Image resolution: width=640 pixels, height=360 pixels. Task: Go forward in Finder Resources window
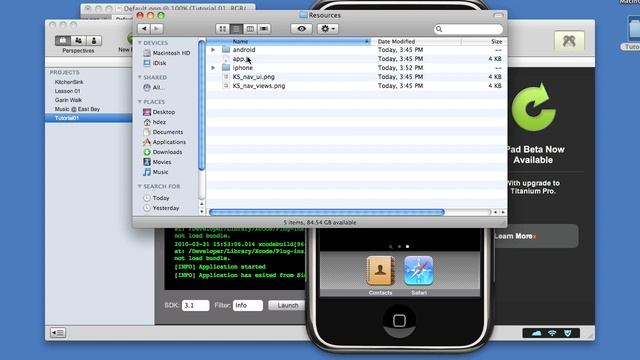(x=156, y=29)
